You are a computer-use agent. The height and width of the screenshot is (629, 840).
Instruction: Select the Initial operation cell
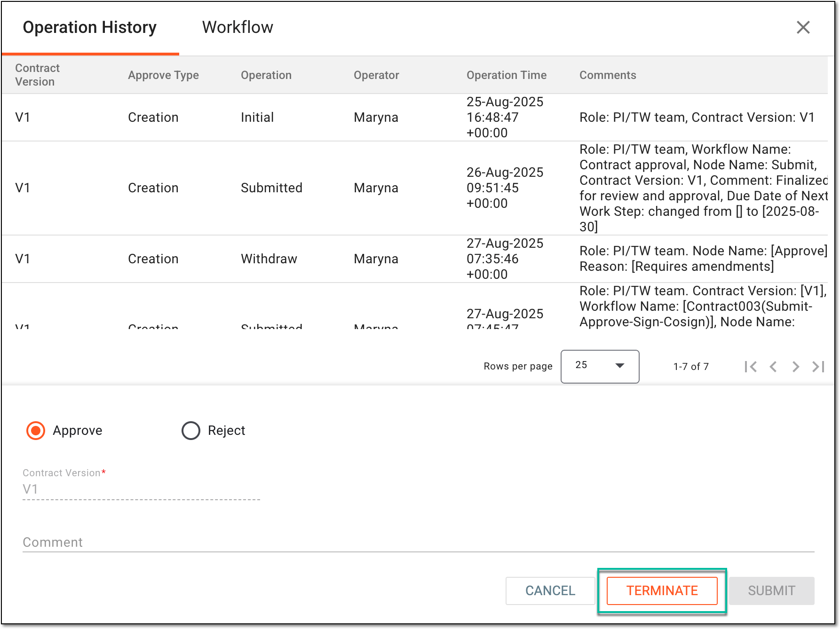coord(257,117)
